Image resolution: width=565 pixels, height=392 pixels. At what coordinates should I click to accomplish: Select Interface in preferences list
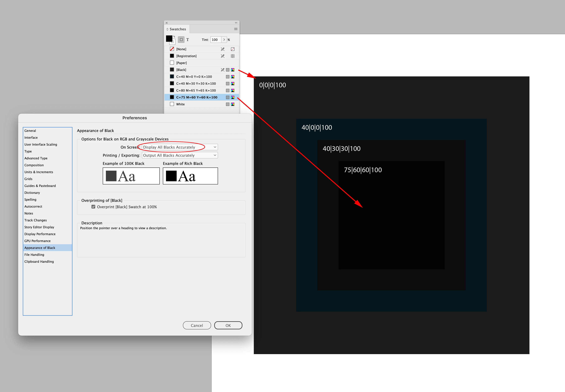[x=31, y=138]
